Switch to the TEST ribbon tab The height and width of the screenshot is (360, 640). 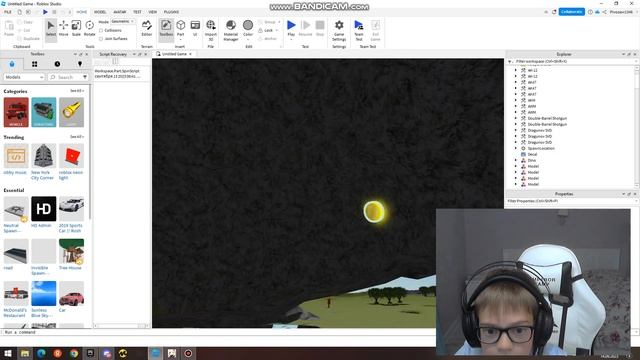click(137, 12)
